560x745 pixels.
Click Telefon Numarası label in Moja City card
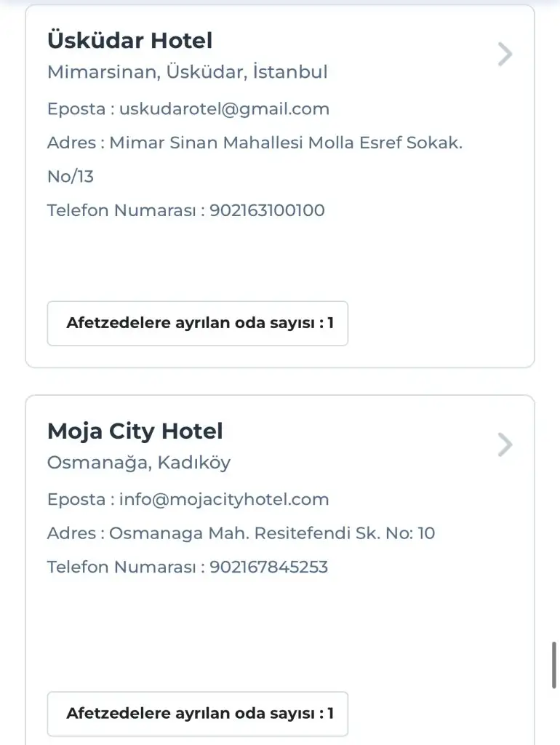(x=121, y=567)
